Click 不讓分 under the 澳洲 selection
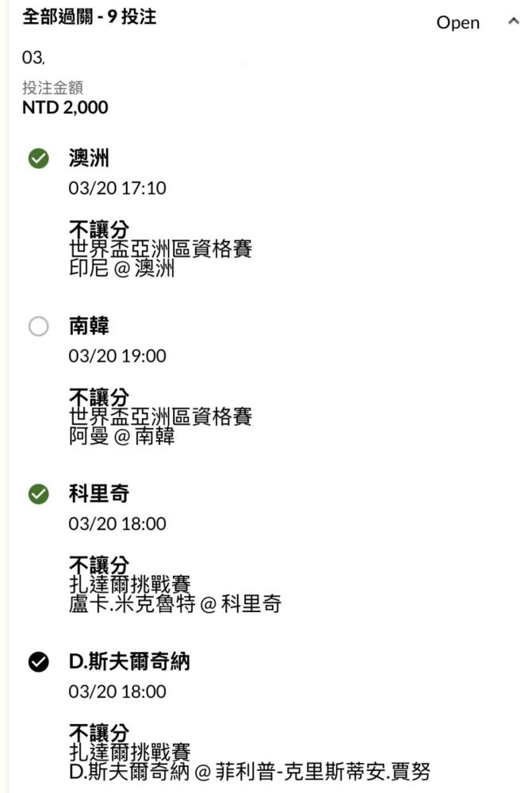Image resolution: width=532 pixels, height=793 pixels. coord(98,231)
